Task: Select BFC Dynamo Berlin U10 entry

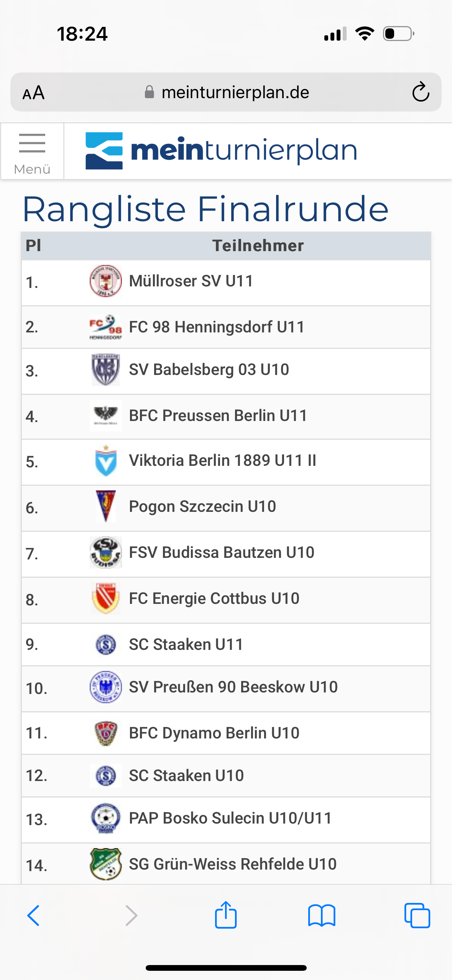Action: [x=226, y=733]
